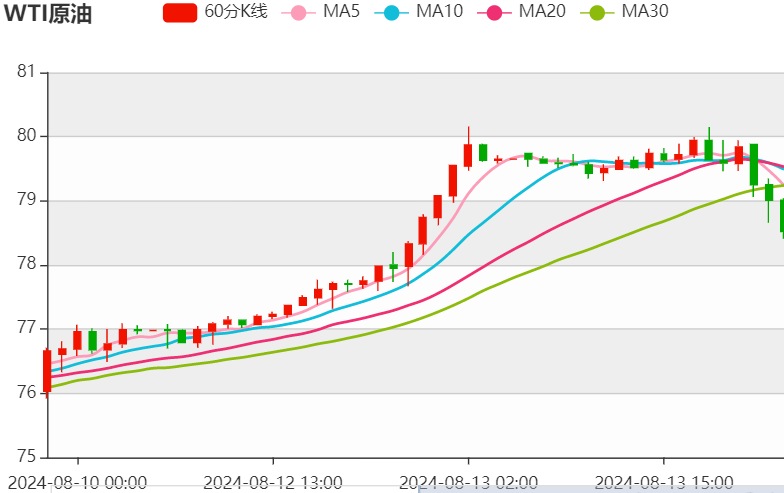The image size is (784, 493).
Task: Select the first large red candle near 76
Action: [47, 370]
